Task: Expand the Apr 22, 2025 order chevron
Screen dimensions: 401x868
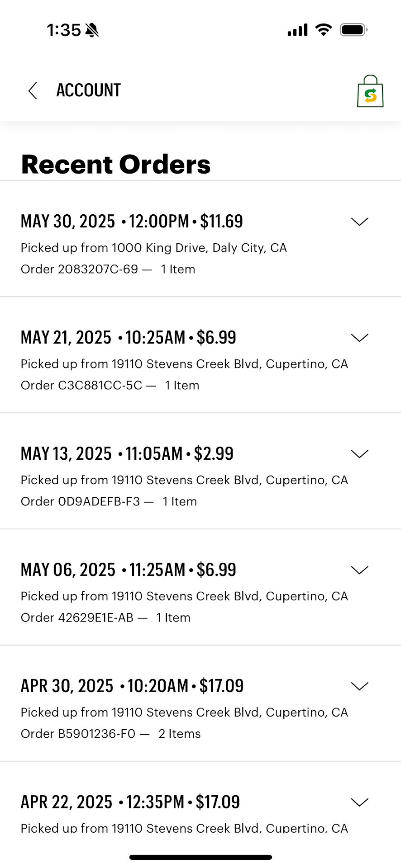Action: pyautogui.click(x=359, y=802)
